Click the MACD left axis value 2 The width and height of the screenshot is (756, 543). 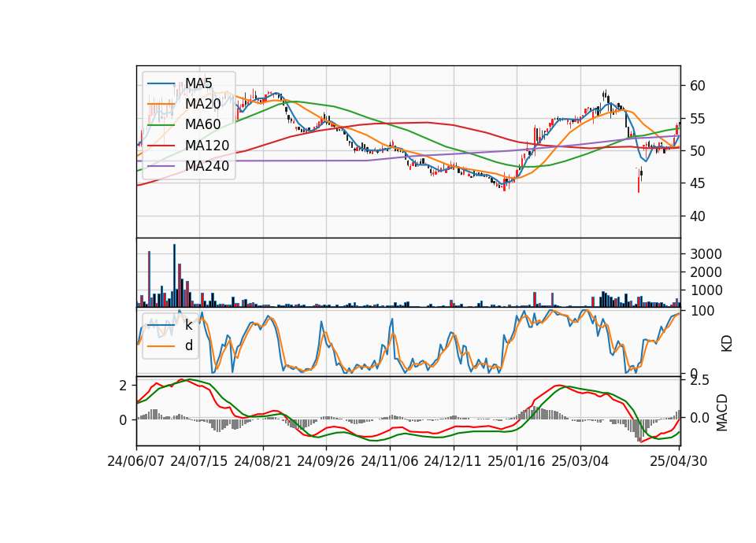[x=124, y=386]
